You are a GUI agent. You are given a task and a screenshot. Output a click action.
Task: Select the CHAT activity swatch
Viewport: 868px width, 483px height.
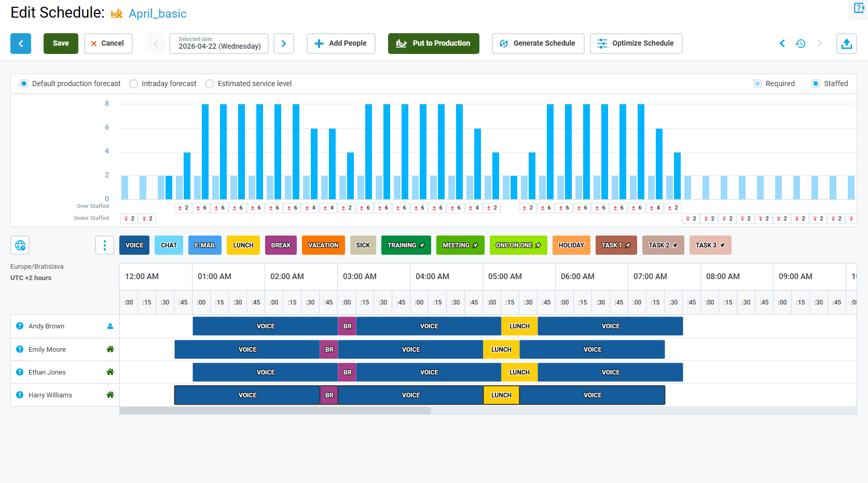[x=169, y=245]
